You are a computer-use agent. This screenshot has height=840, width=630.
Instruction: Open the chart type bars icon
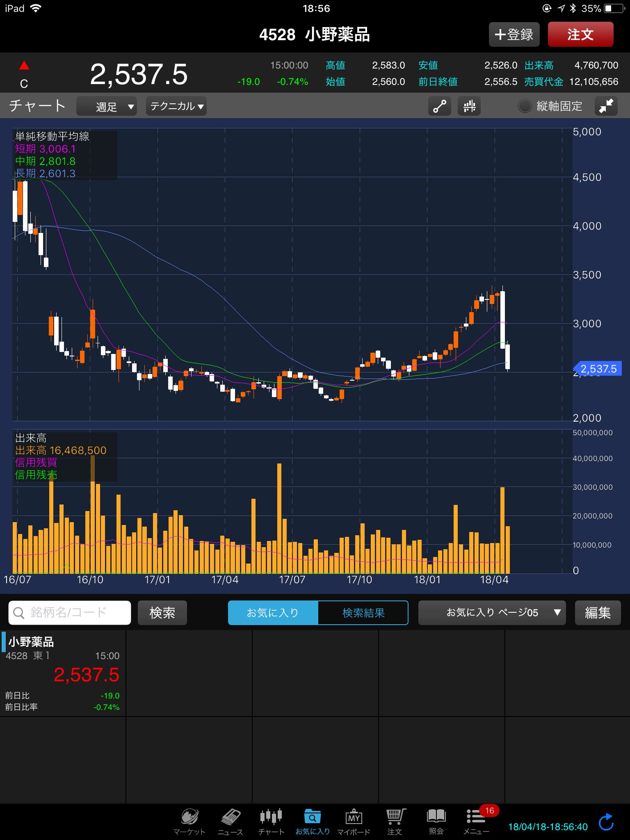click(x=469, y=106)
